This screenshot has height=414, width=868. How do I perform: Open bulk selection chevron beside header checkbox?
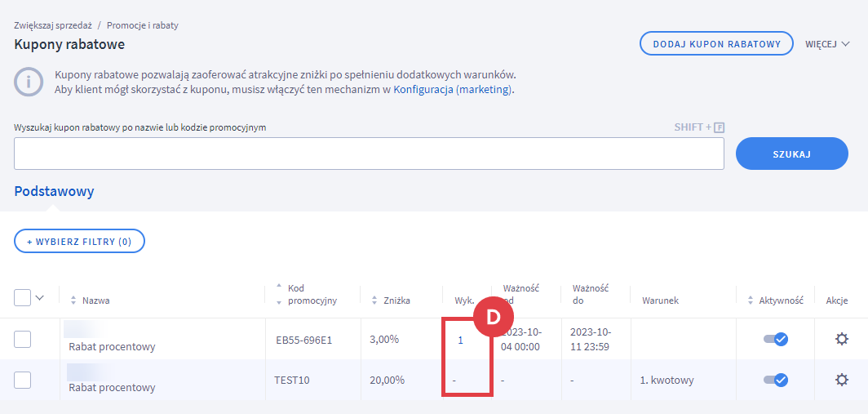(39, 297)
